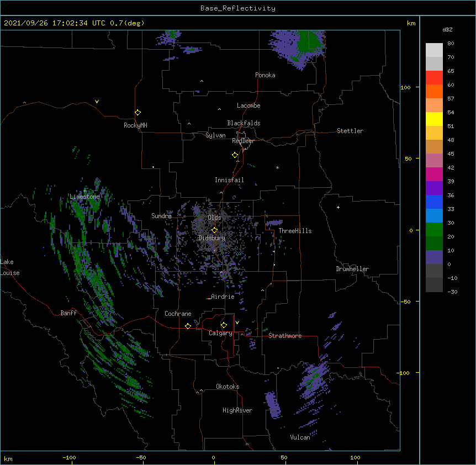Click the Base_Reflectivity title text
The width and height of the screenshot is (476, 465).
(x=238, y=8)
